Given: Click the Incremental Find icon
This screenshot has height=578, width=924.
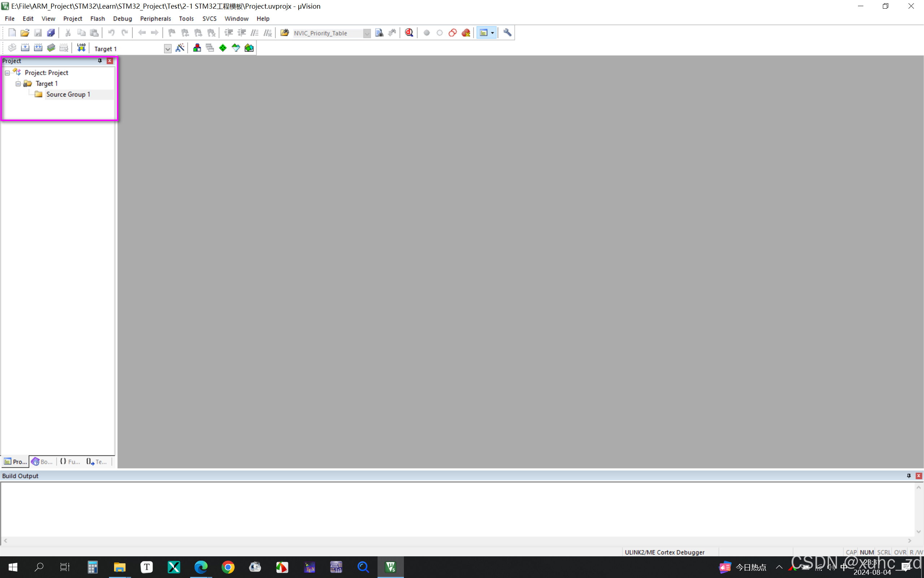Looking at the screenshot, I should click(392, 33).
